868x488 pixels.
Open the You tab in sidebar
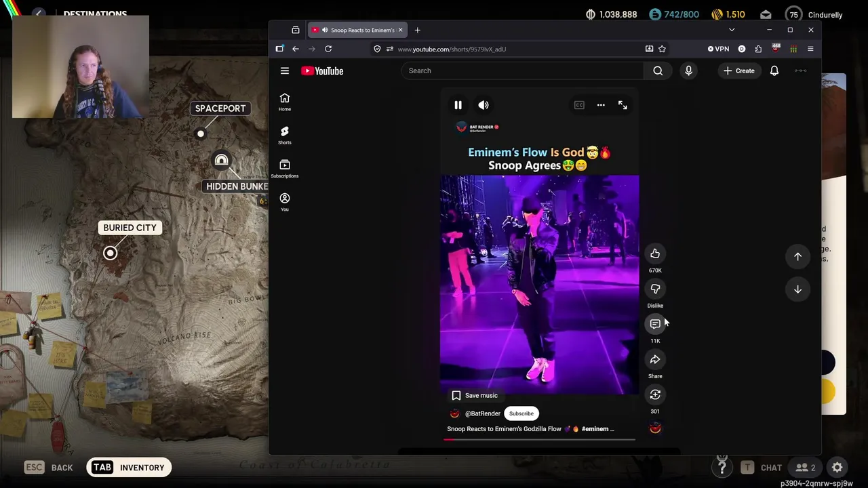[x=285, y=201]
